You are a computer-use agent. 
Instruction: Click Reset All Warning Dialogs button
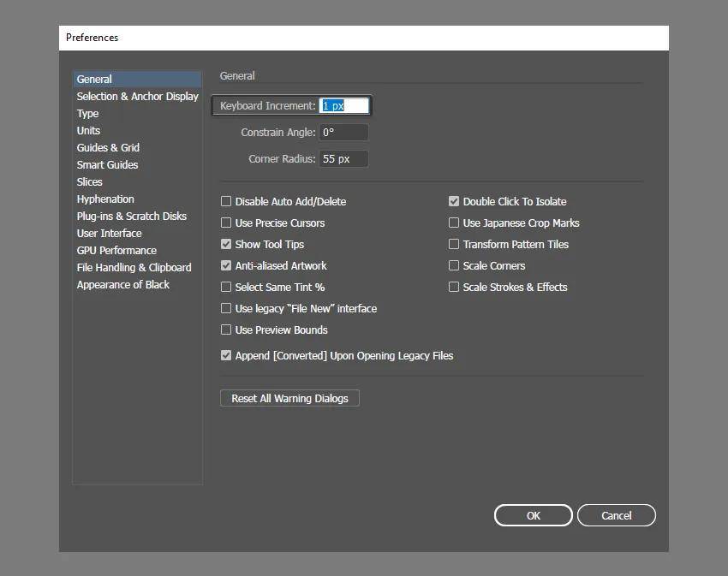[x=289, y=399]
